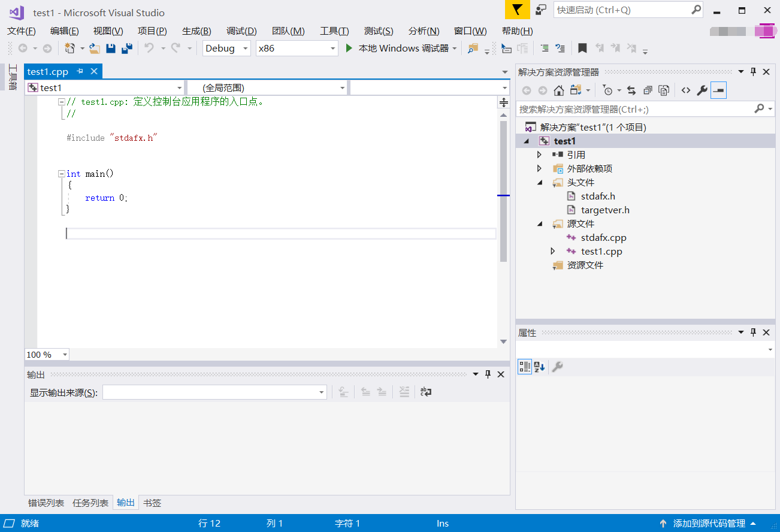Screen dimensions: 780x532
Task: Click the pending changes filter clock icon
Action: (608, 90)
